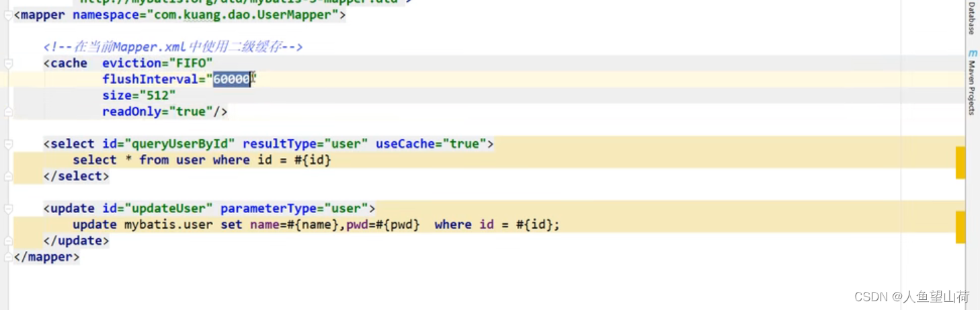Click the pwd=#{pwd} assignment
Screen dimensions: 980x310
tap(383, 225)
